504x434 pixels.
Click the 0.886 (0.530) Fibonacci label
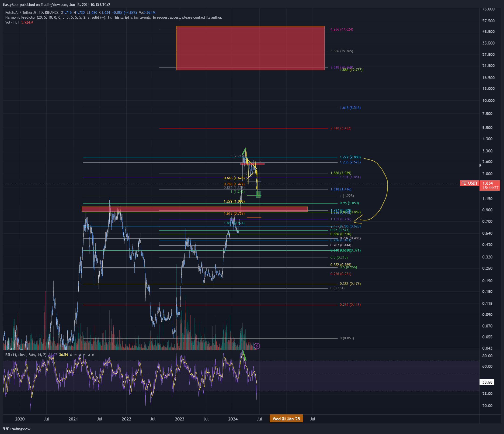pos(341,234)
